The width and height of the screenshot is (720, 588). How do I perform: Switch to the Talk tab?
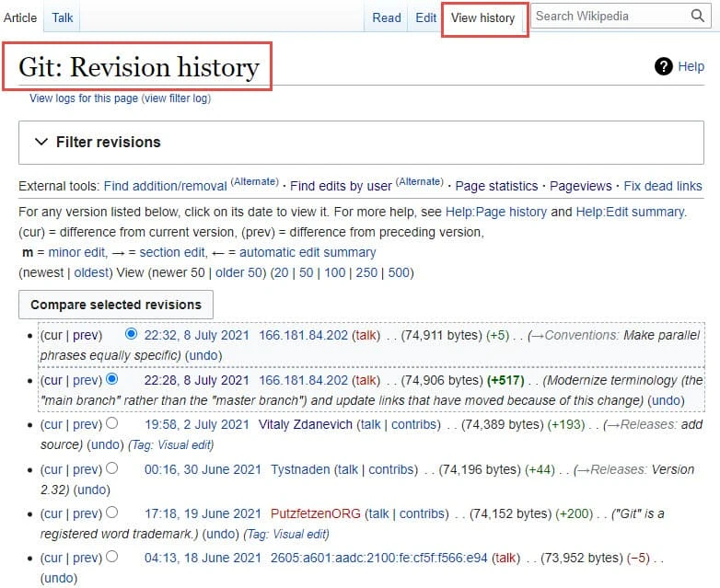click(63, 17)
